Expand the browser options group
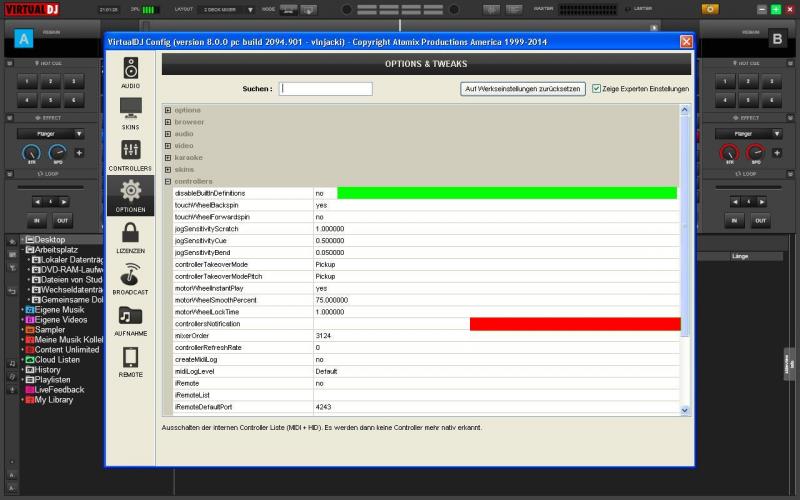 168,122
